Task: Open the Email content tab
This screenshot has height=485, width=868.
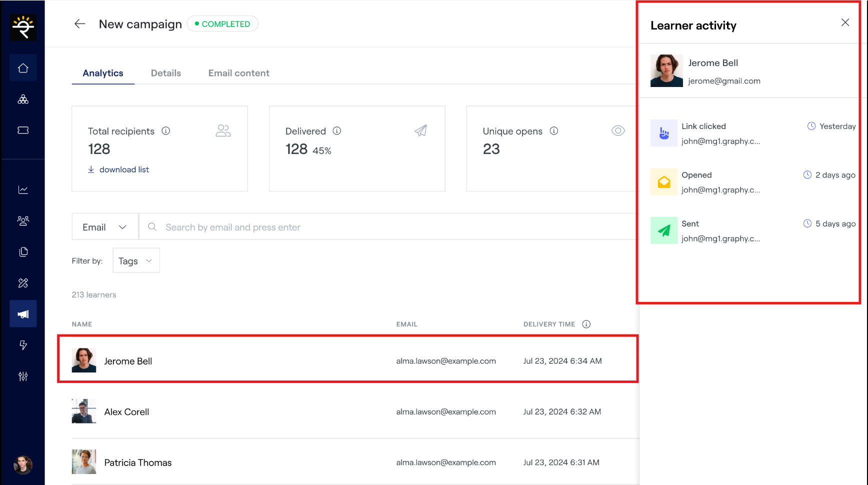Action: pos(238,73)
